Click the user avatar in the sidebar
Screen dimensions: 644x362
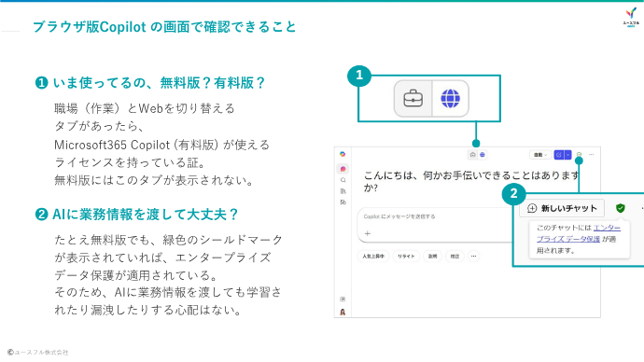point(343,312)
